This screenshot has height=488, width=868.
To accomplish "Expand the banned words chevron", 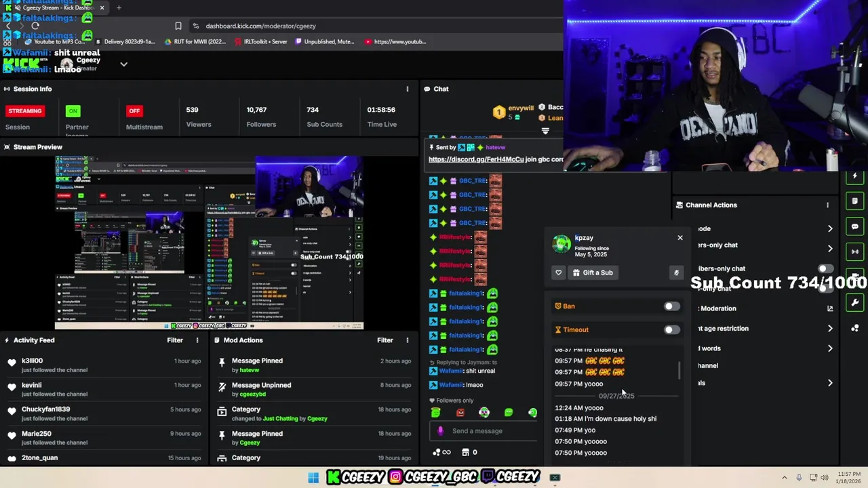I will (x=830, y=348).
